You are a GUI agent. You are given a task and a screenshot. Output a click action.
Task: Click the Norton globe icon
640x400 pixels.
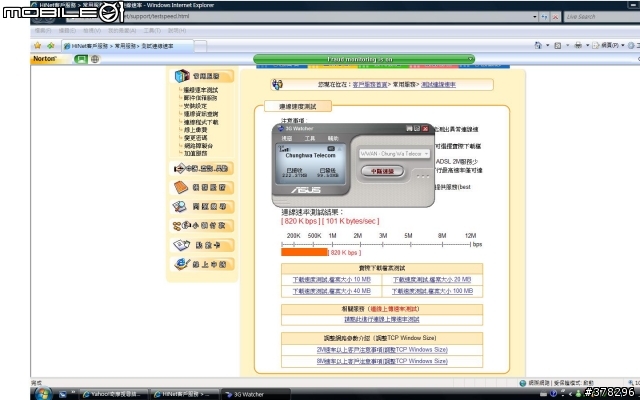click(95, 59)
